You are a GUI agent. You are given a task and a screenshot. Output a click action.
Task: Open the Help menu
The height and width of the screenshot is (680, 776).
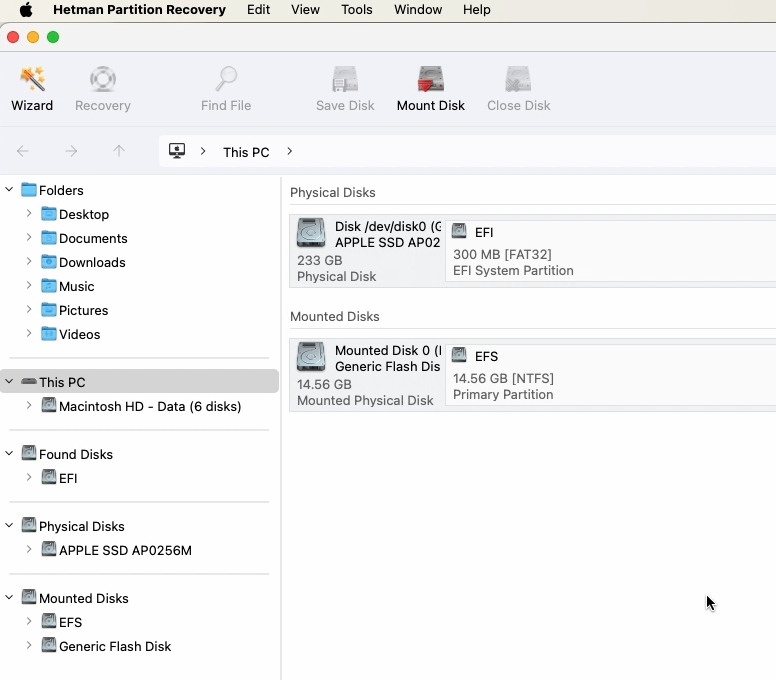tap(477, 9)
